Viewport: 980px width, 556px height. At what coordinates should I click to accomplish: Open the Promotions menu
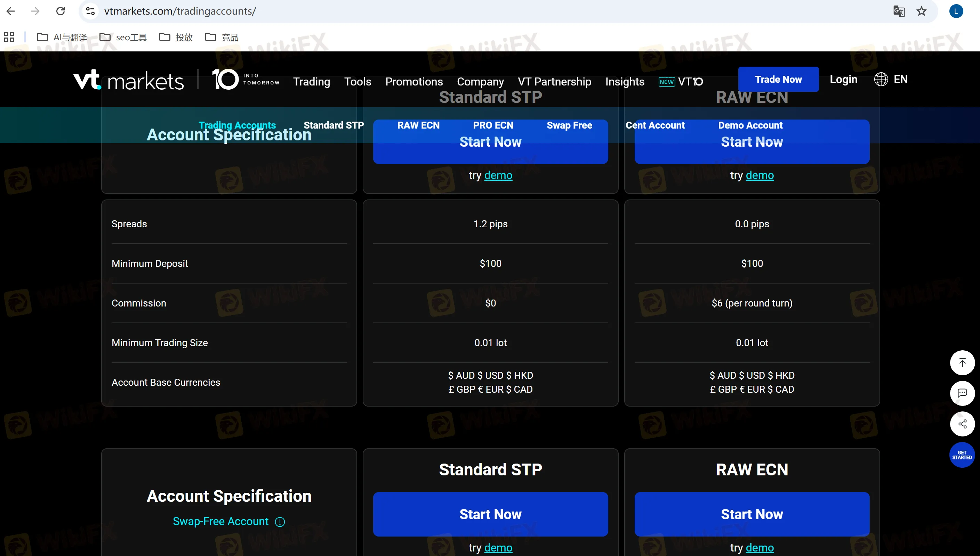(x=414, y=81)
